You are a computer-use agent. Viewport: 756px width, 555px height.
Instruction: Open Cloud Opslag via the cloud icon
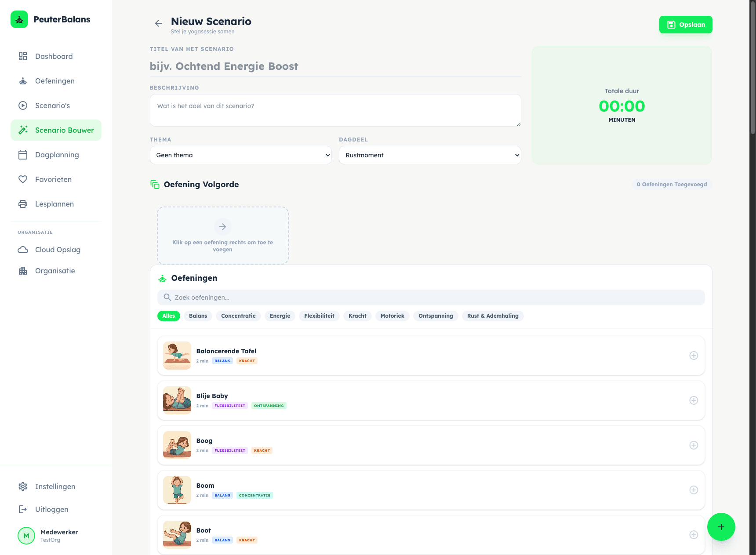pyautogui.click(x=23, y=250)
